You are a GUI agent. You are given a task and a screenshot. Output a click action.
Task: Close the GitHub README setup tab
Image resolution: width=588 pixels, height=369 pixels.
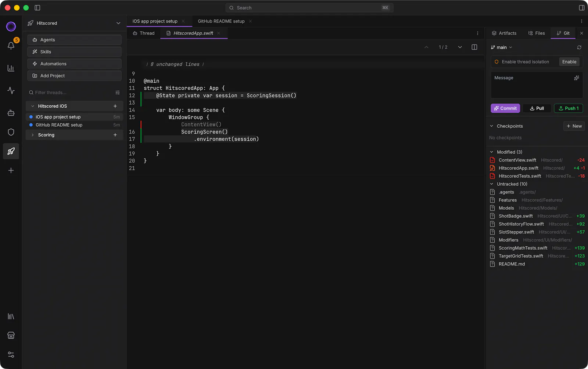[250, 21]
